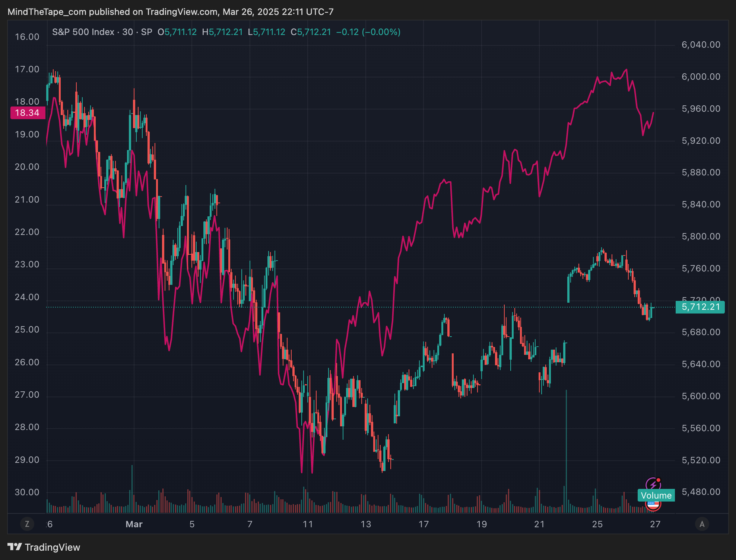Screen dimensions: 736x560
Task: Click the -0.12 (-0.00%) change value
Action: click(x=368, y=32)
